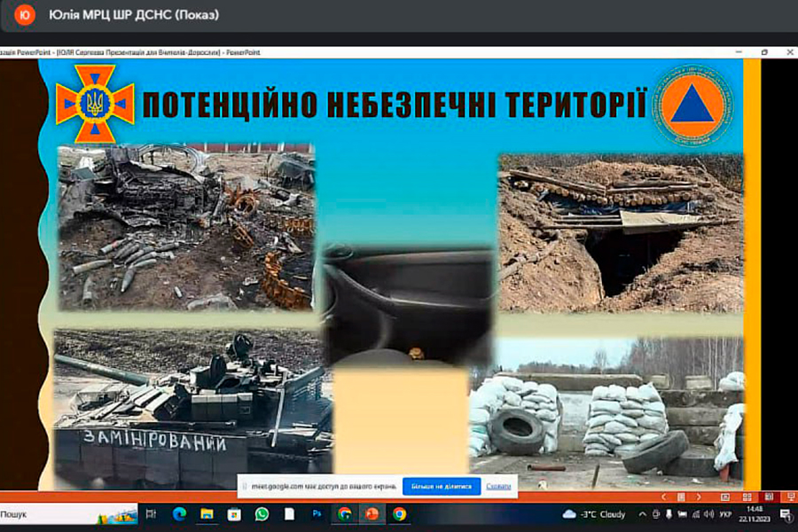
Task: Open the clock showing 14:48
Action: (x=755, y=514)
